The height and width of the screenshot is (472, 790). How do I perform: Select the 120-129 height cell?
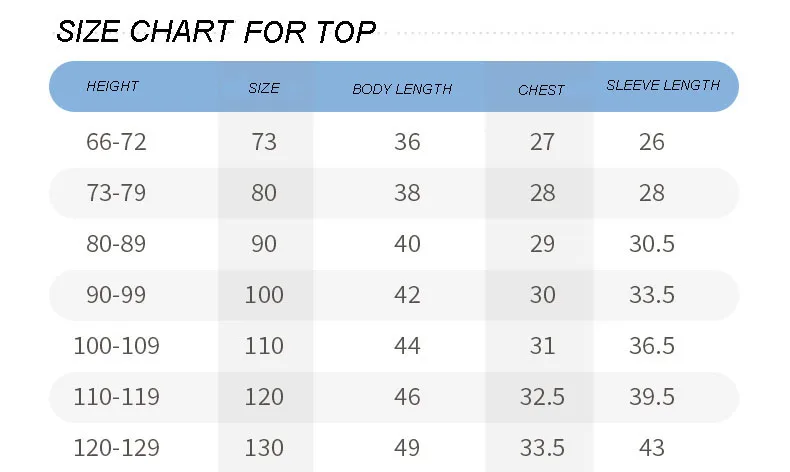click(x=116, y=448)
